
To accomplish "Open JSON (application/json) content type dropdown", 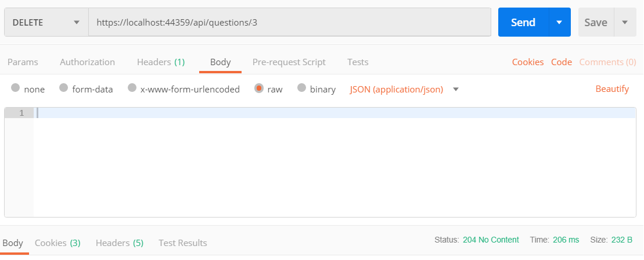I will (404, 90).
